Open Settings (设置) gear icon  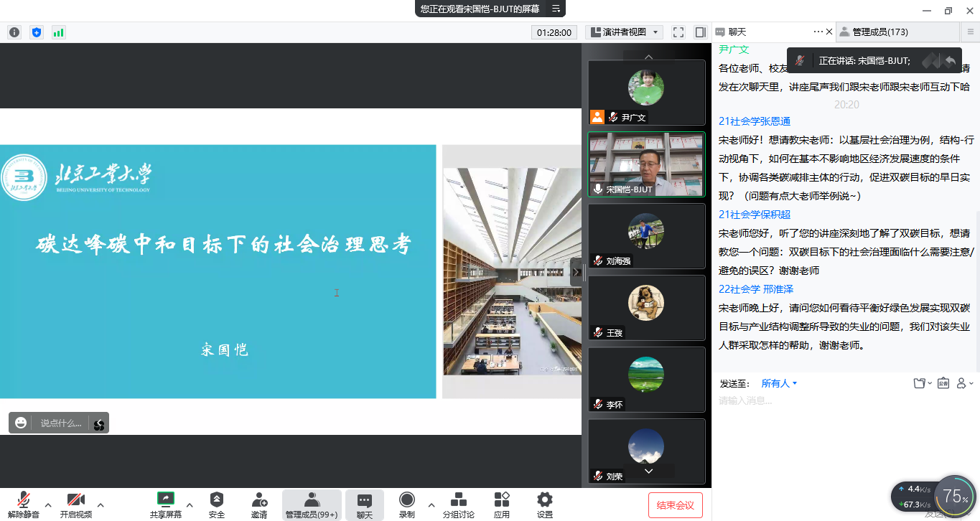click(x=545, y=504)
